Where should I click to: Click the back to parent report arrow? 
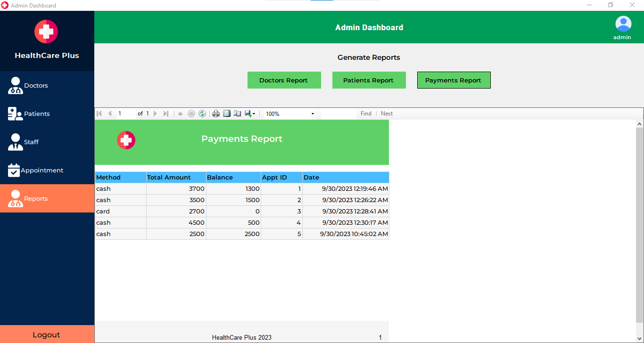180,114
